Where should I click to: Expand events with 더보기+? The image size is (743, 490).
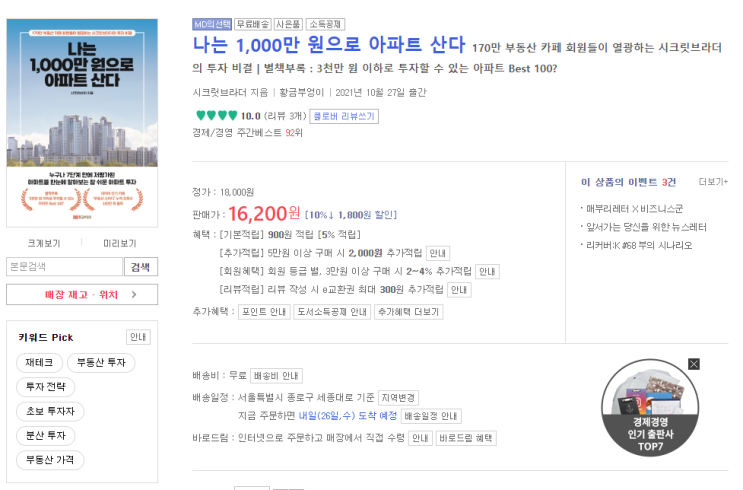pos(713,181)
